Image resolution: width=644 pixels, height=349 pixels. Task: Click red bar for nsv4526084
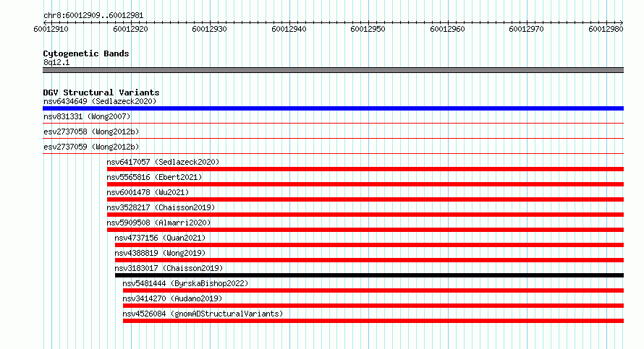(373, 321)
